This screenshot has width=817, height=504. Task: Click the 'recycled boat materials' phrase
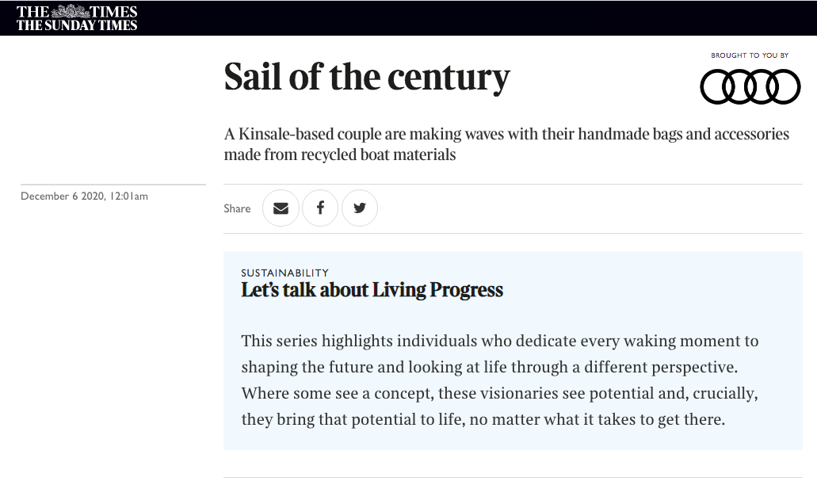[378, 155]
